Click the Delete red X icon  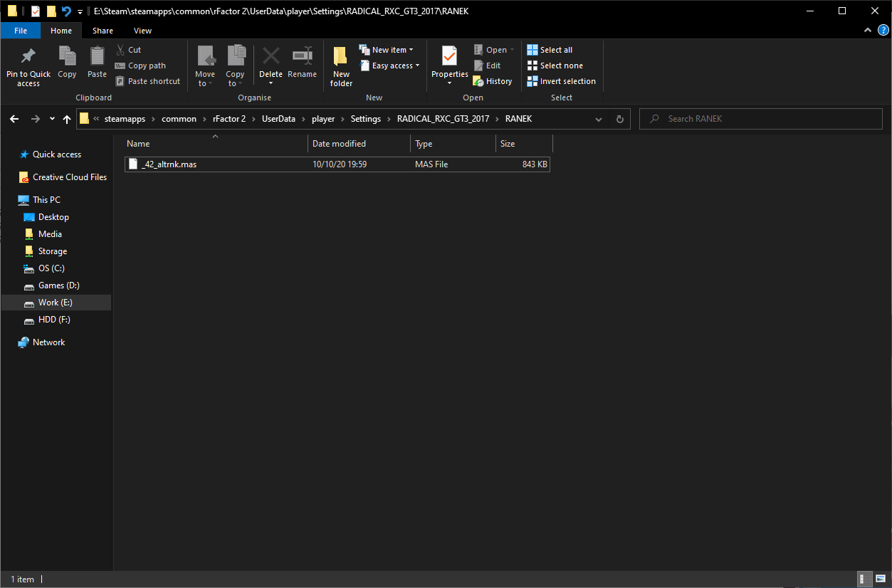271,57
